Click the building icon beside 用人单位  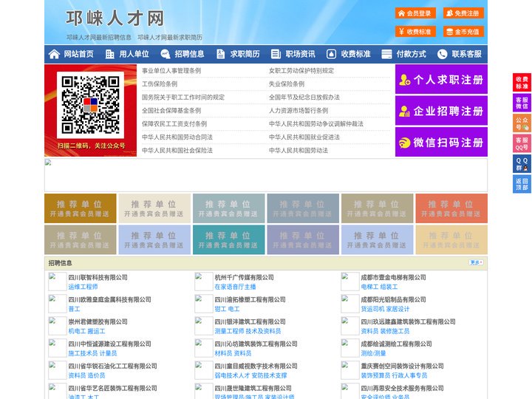click(x=109, y=54)
